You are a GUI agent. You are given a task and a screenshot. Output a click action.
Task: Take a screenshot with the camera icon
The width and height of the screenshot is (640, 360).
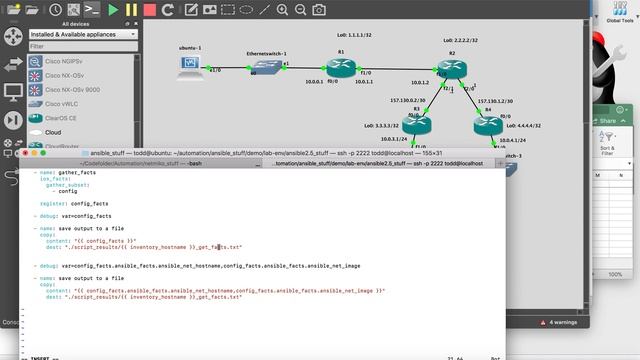point(319,9)
